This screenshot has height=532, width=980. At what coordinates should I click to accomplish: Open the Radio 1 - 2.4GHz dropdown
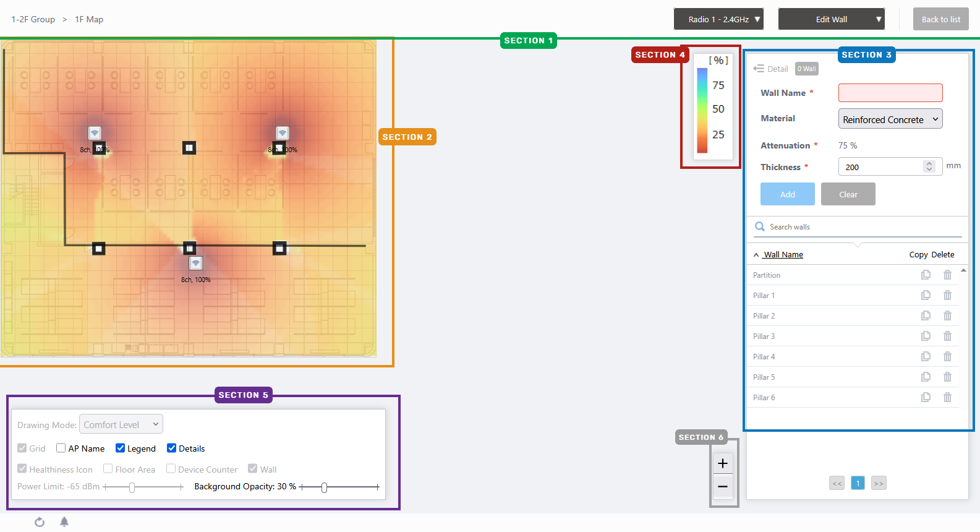tap(718, 19)
